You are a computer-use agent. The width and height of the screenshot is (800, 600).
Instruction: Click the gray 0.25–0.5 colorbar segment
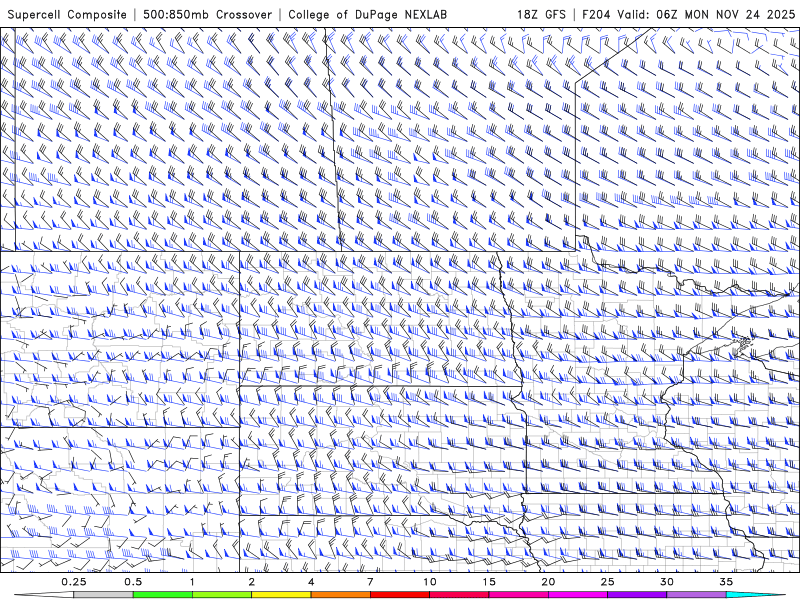104,595
